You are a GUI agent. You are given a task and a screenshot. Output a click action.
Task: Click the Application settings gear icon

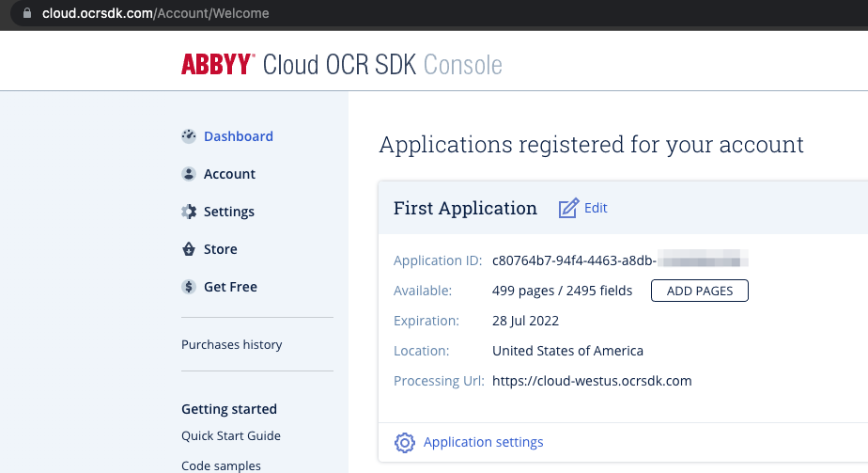click(405, 442)
